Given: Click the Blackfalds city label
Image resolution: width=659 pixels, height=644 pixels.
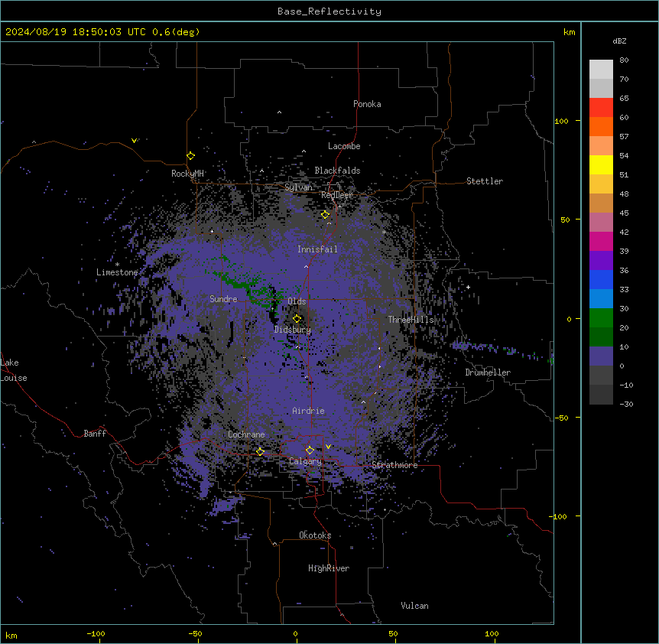Looking at the screenshot, I should point(337,171).
